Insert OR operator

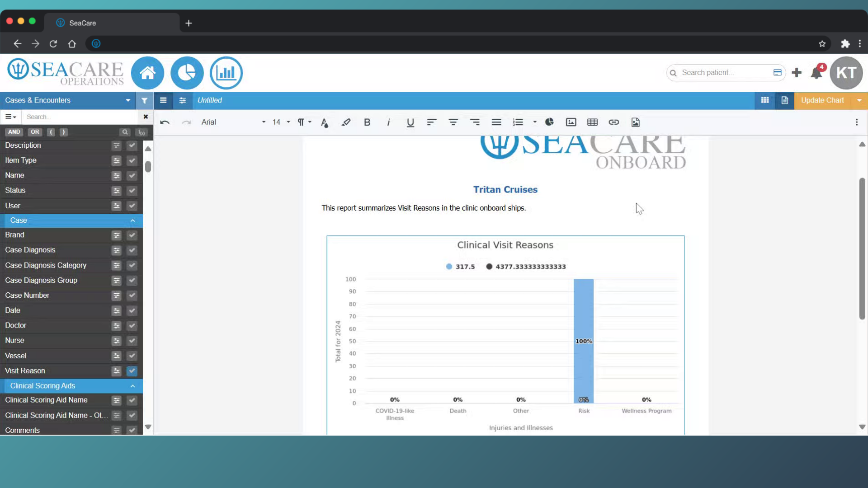[x=35, y=132]
